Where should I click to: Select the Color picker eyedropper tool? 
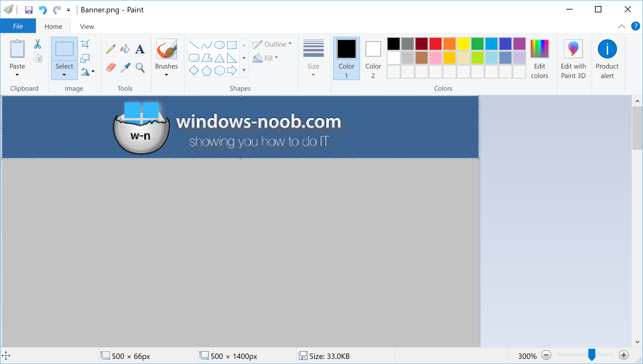pos(125,67)
